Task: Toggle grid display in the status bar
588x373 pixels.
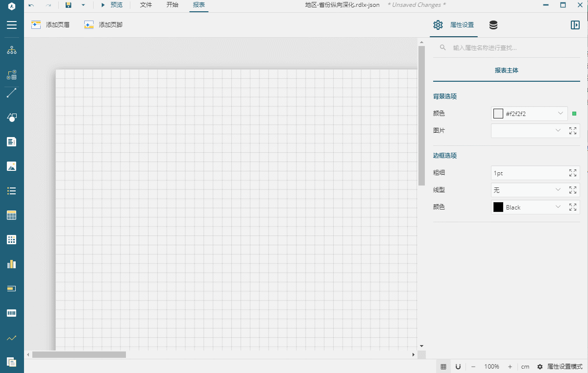Action: 443,366
